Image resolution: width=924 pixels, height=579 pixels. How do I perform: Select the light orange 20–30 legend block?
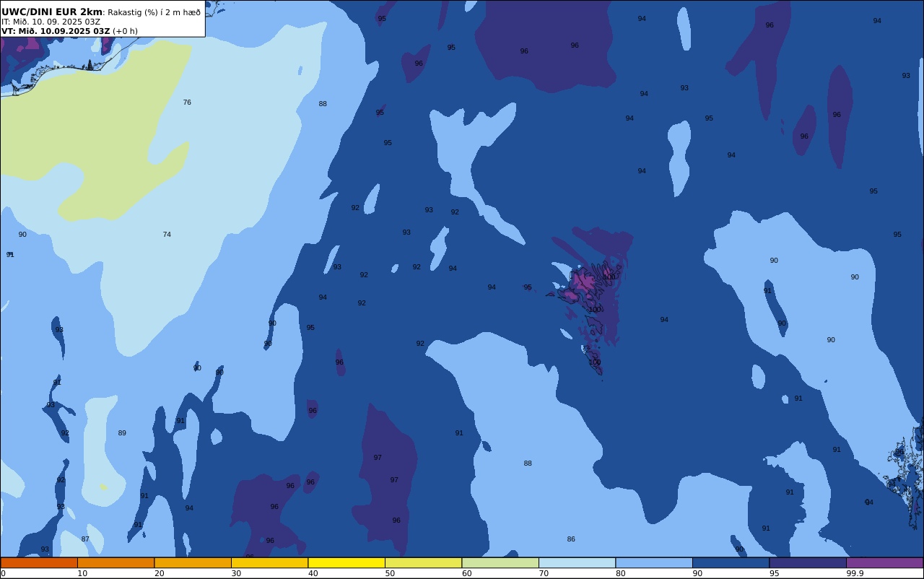tap(193, 562)
